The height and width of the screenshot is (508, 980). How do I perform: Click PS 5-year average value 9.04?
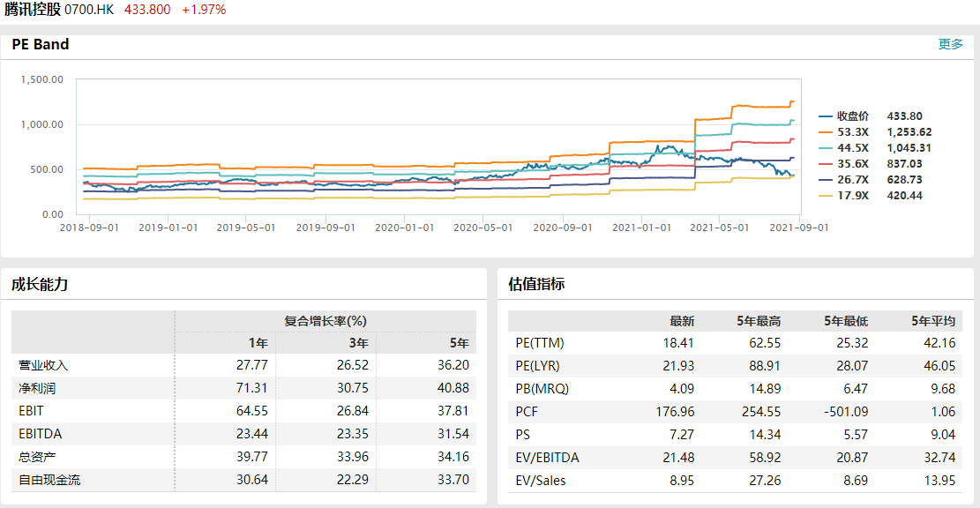pyautogui.click(x=942, y=435)
